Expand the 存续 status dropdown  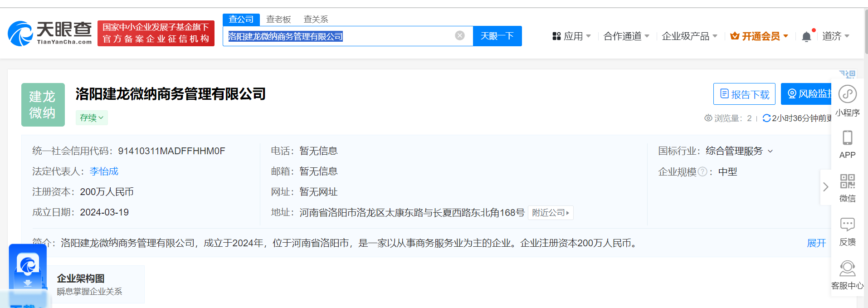92,118
